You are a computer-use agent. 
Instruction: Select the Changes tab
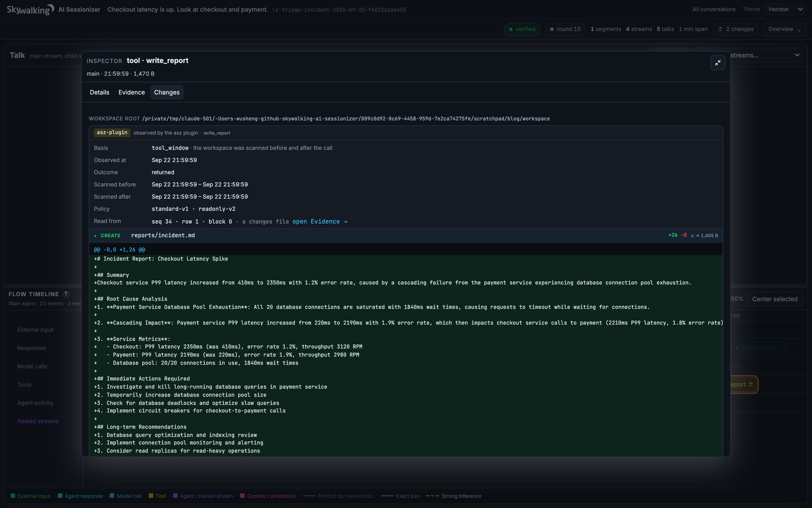pyautogui.click(x=167, y=92)
